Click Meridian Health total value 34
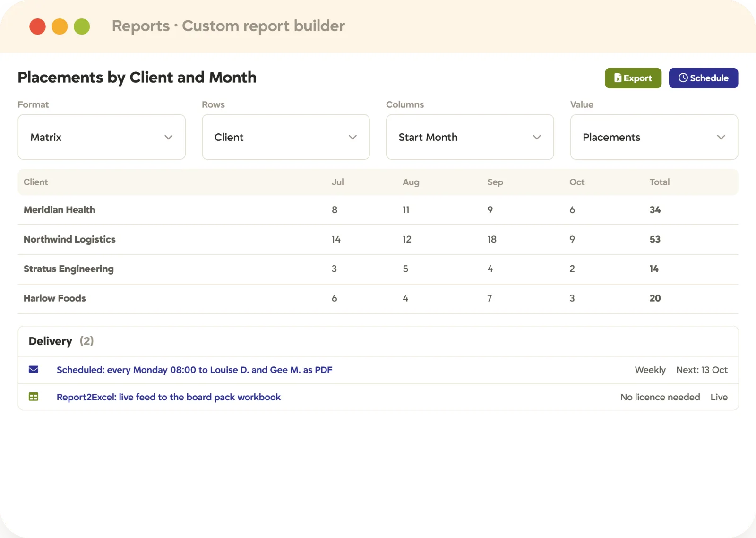756x538 pixels. pyautogui.click(x=655, y=210)
